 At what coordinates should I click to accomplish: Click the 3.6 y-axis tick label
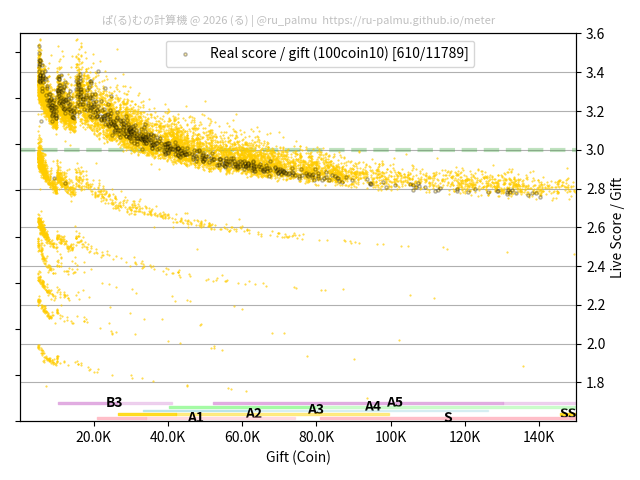point(594,34)
